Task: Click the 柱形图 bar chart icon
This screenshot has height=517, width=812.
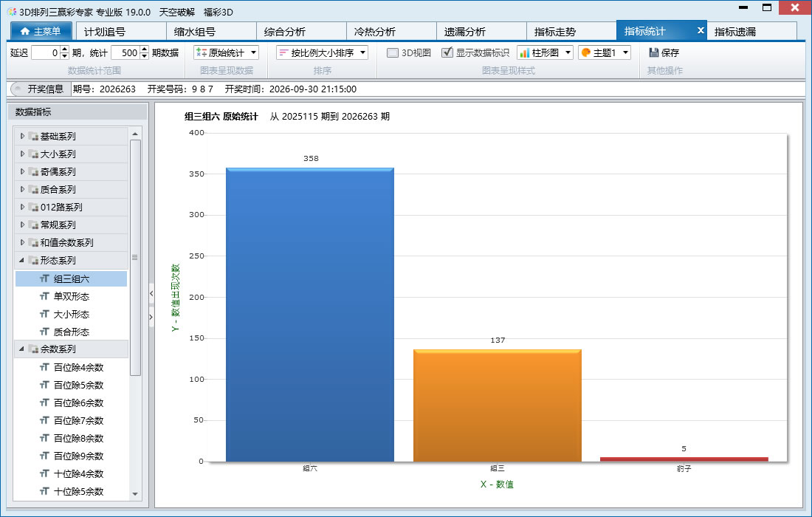Action: pyautogui.click(x=525, y=53)
